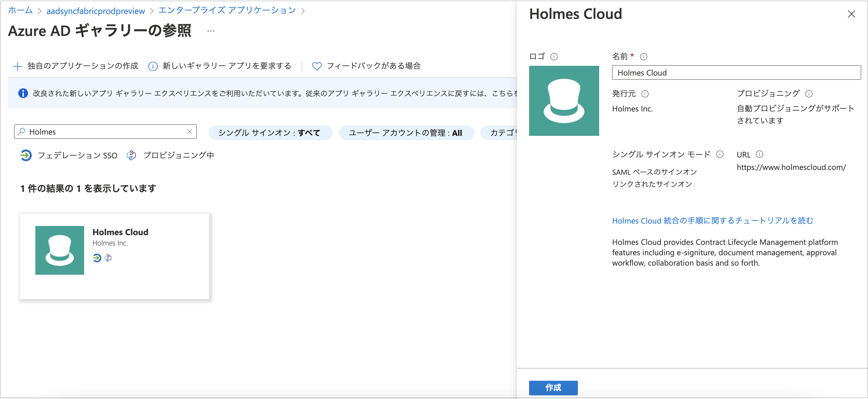
Task: Open the ellipsis menu beside the page title
Action: coord(211,31)
